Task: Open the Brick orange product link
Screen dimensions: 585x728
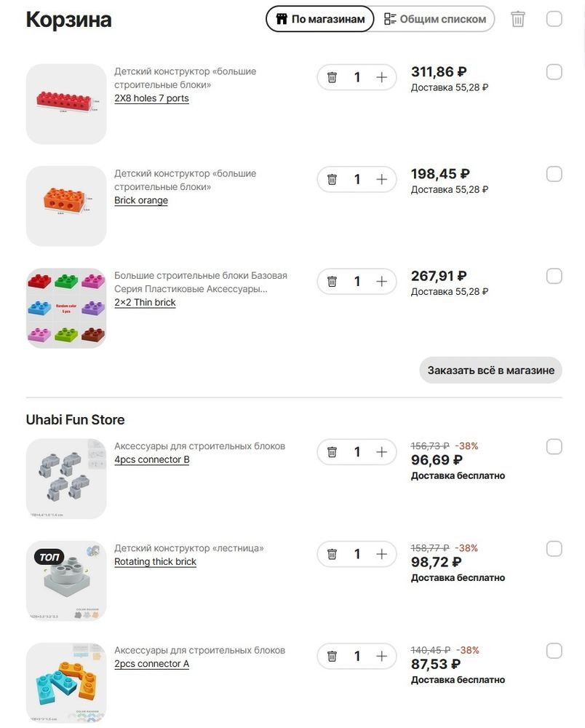Action: click(x=141, y=200)
